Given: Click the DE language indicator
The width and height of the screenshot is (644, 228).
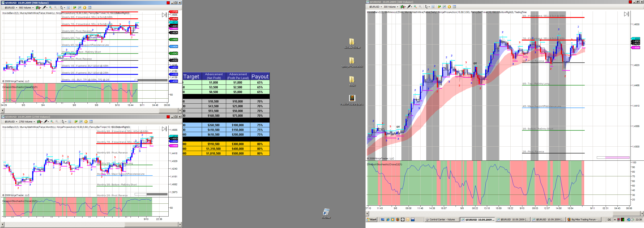Looking at the screenshot, I should tap(609, 220).
